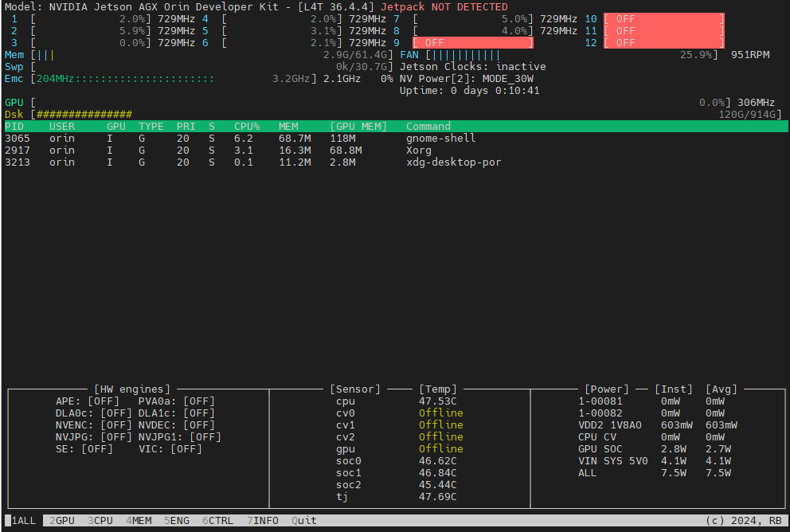
Task: Click the red OFF bar for CPU 9
Action: click(x=472, y=43)
